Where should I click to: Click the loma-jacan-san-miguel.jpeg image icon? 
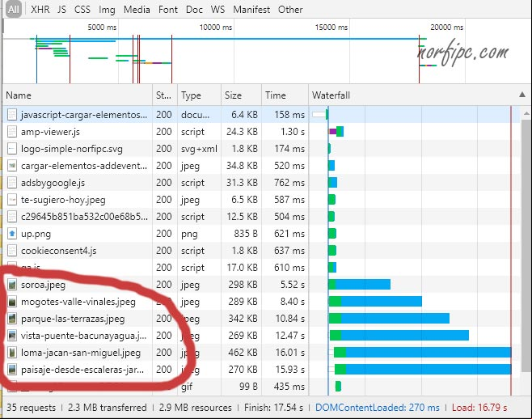12,353
